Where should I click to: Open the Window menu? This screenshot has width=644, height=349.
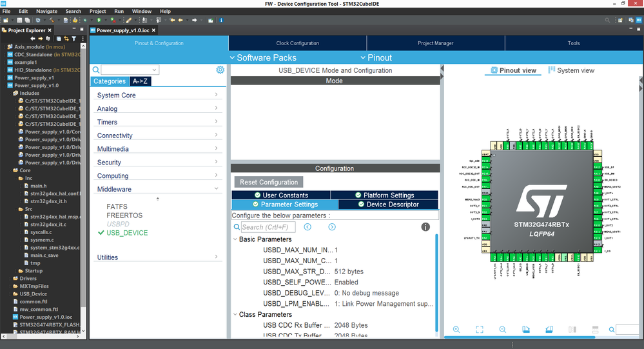click(x=142, y=11)
